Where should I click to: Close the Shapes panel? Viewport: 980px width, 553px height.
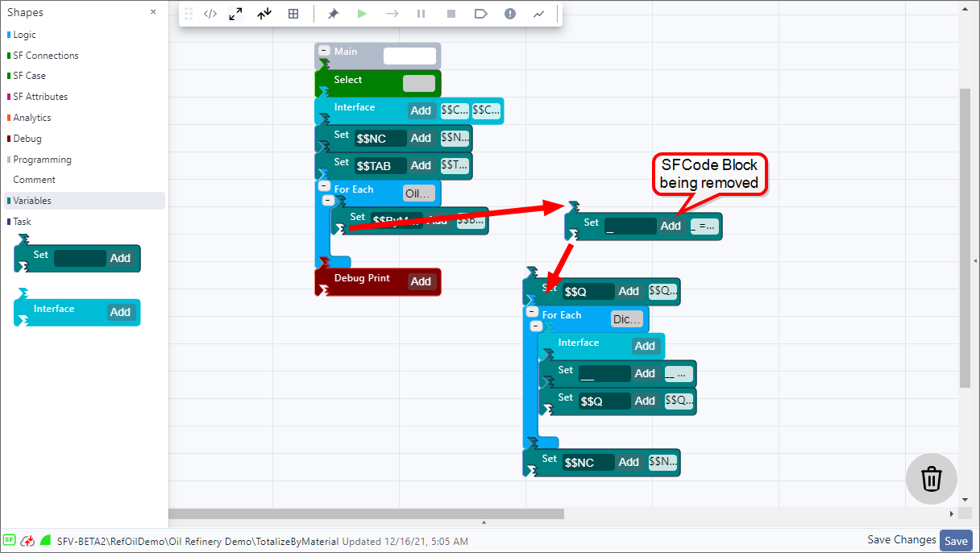click(x=153, y=12)
